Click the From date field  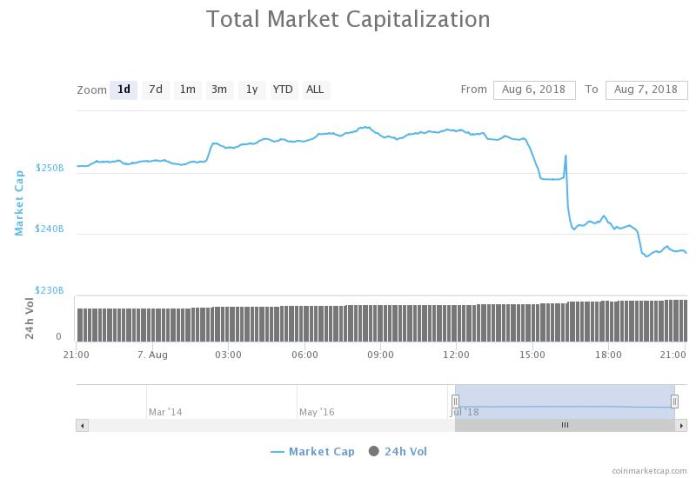click(534, 90)
